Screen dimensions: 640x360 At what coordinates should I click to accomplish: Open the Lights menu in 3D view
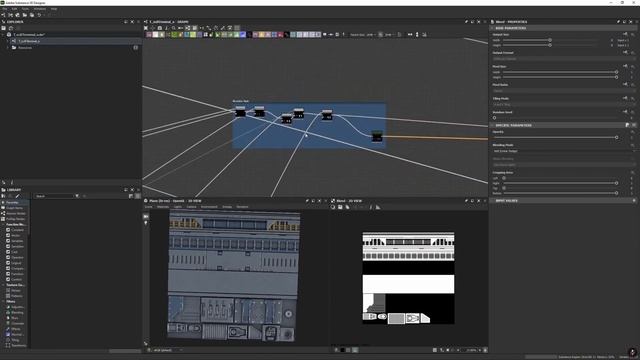(x=178, y=207)
